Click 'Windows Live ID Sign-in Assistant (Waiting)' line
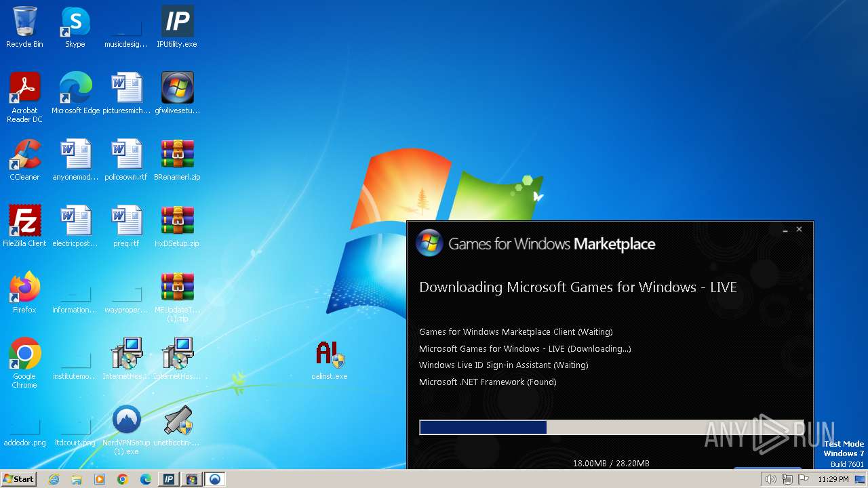The height and width of the screenshot is (488, 868). click(x=504, y=365)
